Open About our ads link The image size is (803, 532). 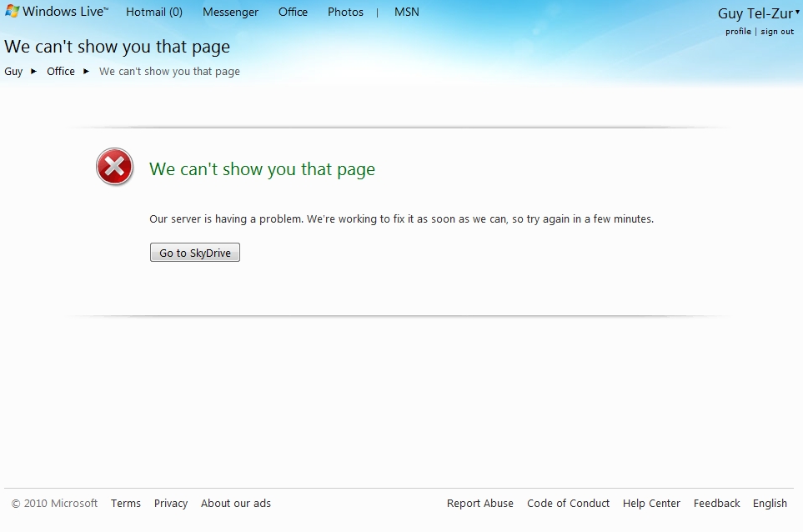point(236,504)
